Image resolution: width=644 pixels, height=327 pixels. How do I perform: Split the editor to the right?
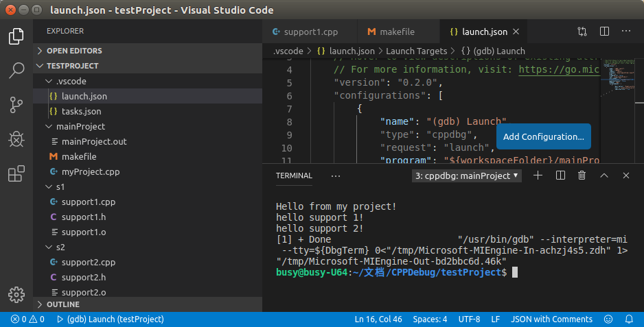coord(604,32)
